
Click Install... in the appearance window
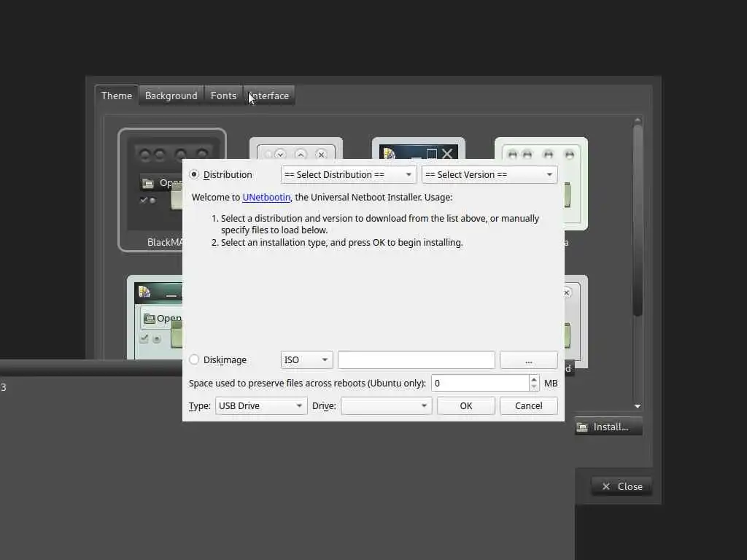click(x=609, y=427)
